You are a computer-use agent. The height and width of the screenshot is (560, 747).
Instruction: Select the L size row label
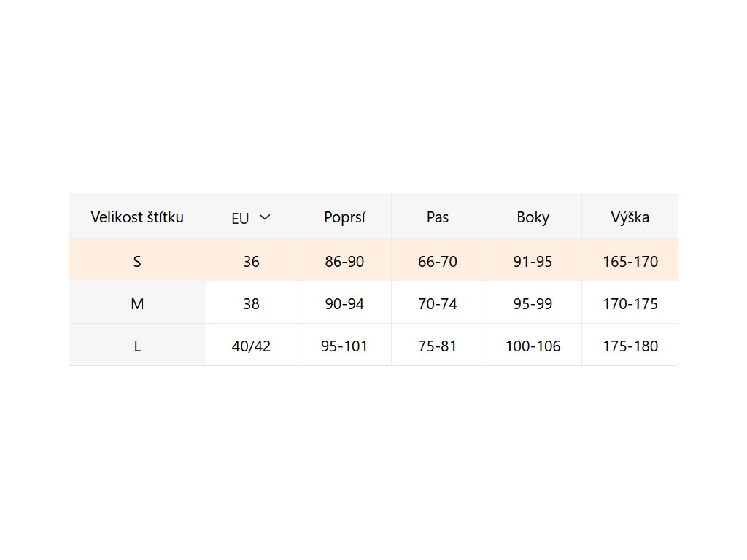pos(137,346)
